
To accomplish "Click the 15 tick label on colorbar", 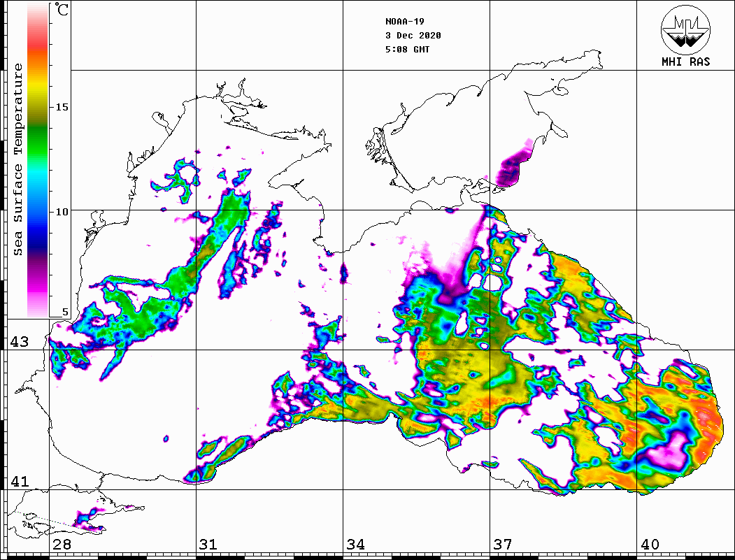I will tap(62, 107).
